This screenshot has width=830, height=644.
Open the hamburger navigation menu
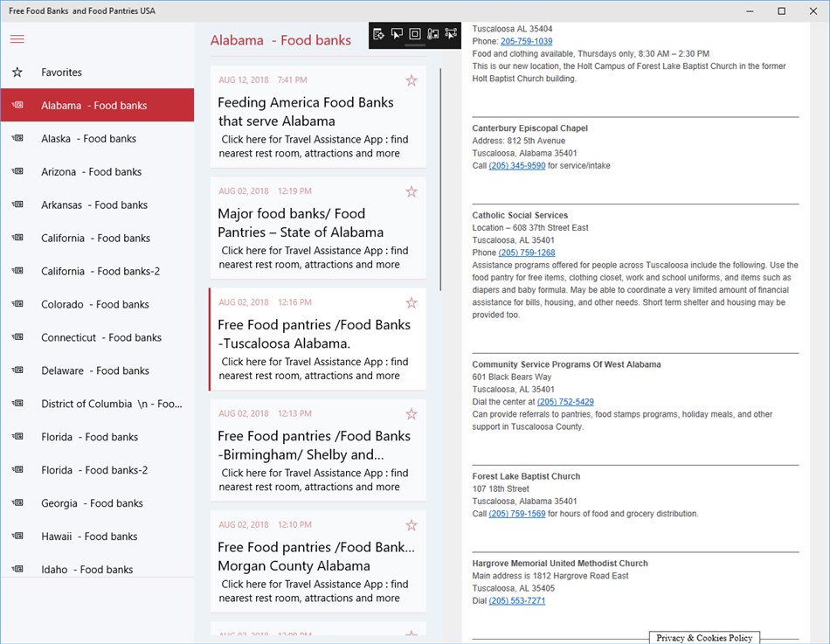click(x=17, y=39)
